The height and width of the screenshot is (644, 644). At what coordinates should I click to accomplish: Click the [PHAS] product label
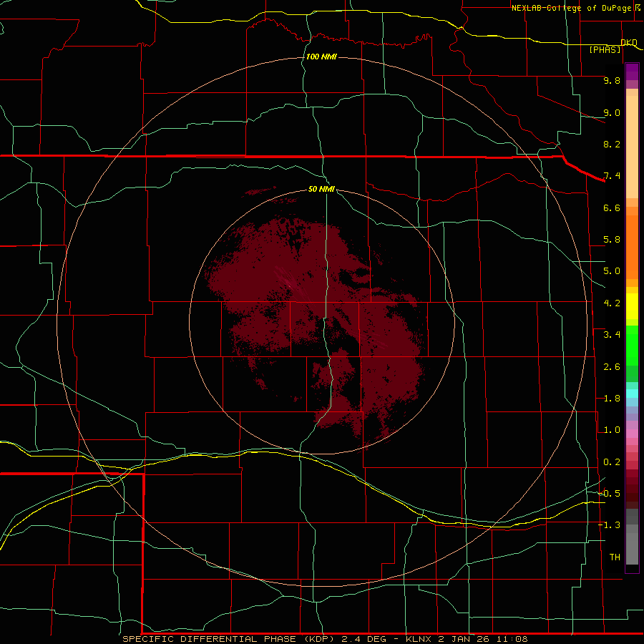click(x=605, y=49)
